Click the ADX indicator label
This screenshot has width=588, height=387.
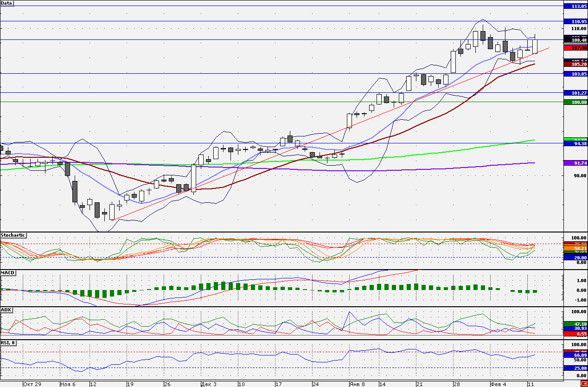(6, 310)
